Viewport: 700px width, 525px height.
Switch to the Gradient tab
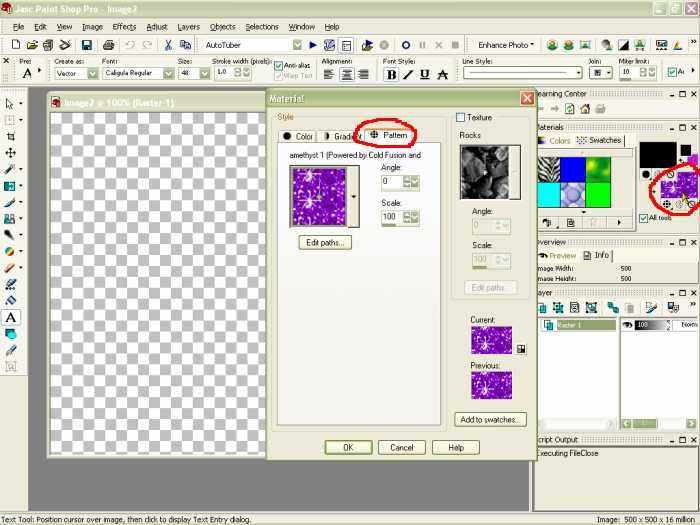click(x=341, y=136)
